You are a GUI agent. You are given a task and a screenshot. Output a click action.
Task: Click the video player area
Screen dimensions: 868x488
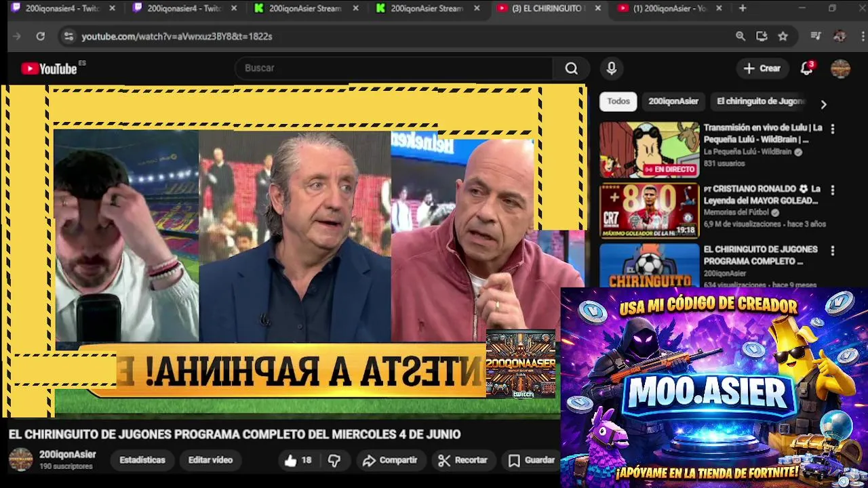tap(293, 251)
